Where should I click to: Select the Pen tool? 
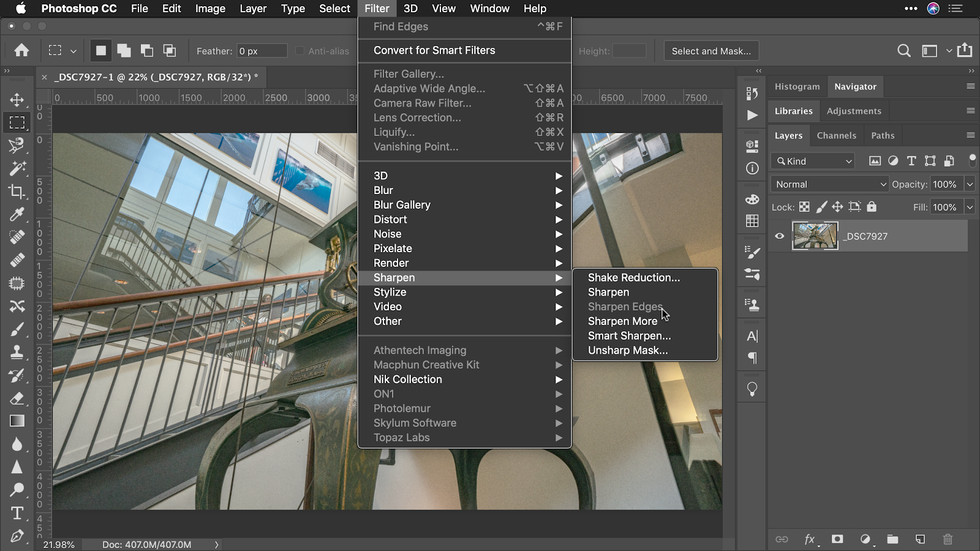coord(17,536)
